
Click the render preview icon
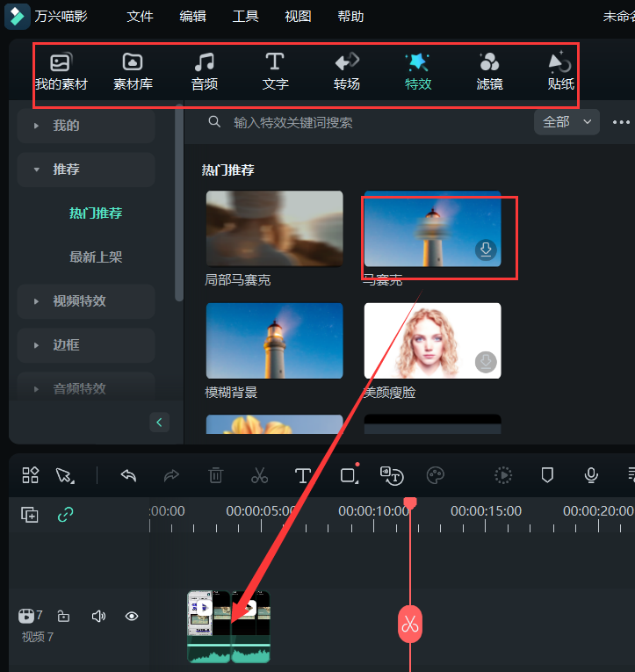pos(503,475)
